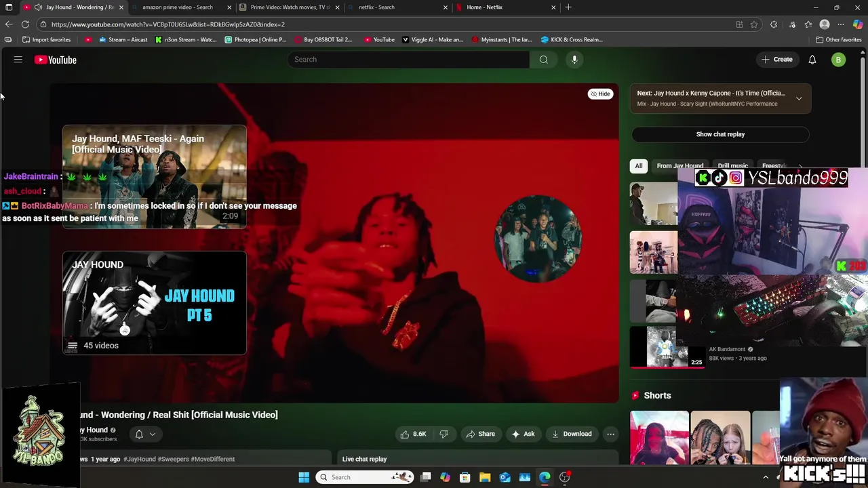Start voice search with the microphone icon

(574, 60)
